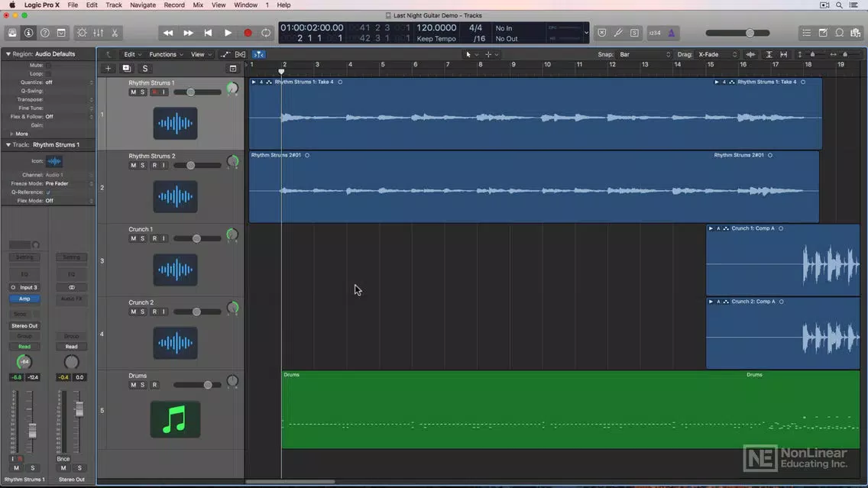The width and height of the screenshot is (868, 488).
Task: Click the Rhythm Strums 1 pan knob
Action: point(232,88)
